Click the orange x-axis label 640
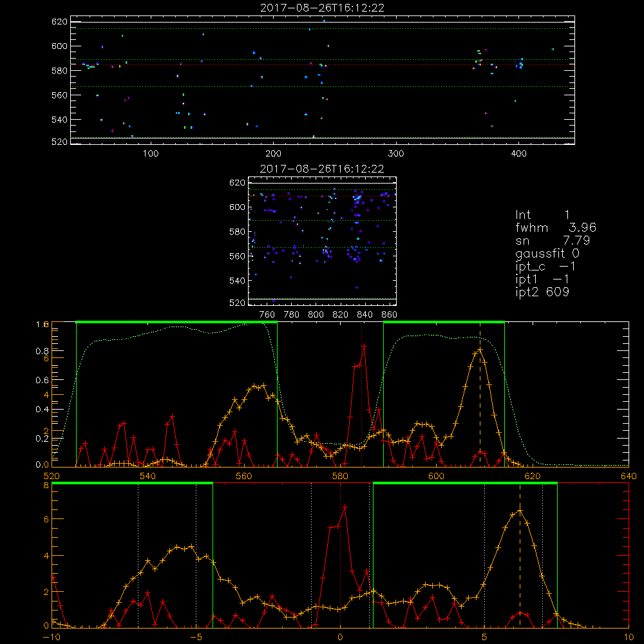644x644 pixels. [629, 476]
